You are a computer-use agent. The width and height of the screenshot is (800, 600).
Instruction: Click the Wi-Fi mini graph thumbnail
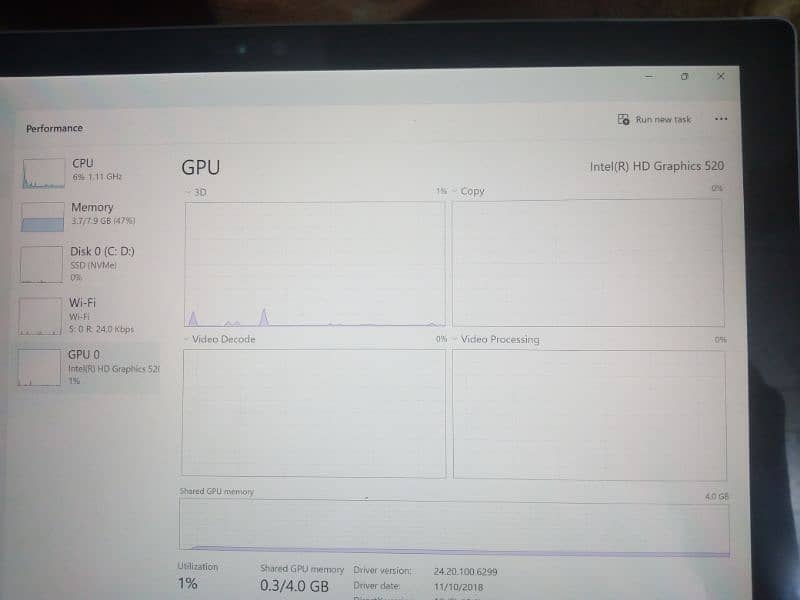pyautogui.click(x=40, y=316)
